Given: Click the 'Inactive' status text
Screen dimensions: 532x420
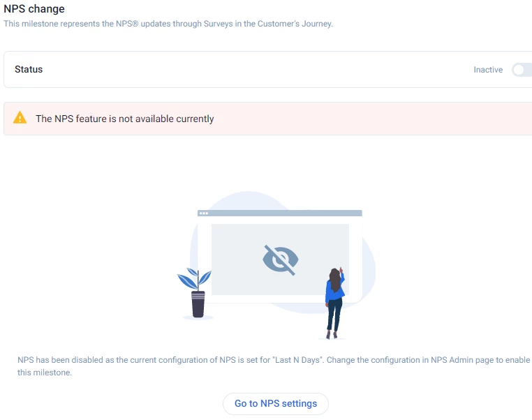Looking at the screenshot, I should pyautogui.click(x=488, y=70).
